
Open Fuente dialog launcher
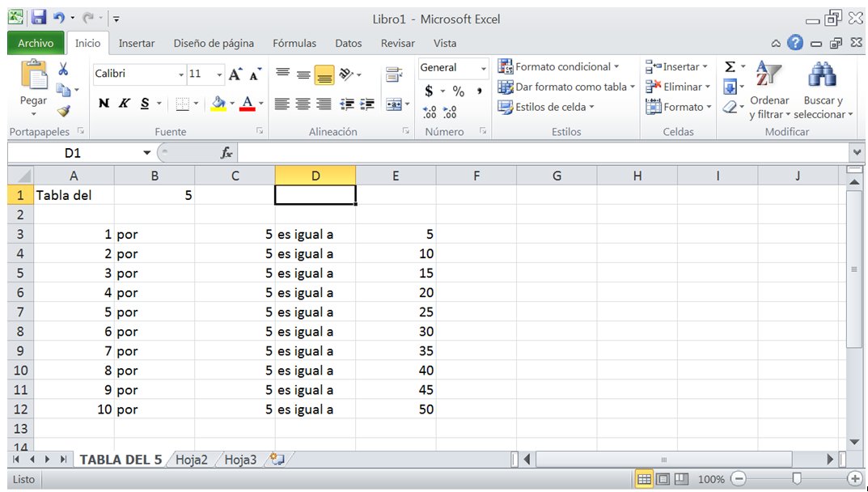point(260,131)
